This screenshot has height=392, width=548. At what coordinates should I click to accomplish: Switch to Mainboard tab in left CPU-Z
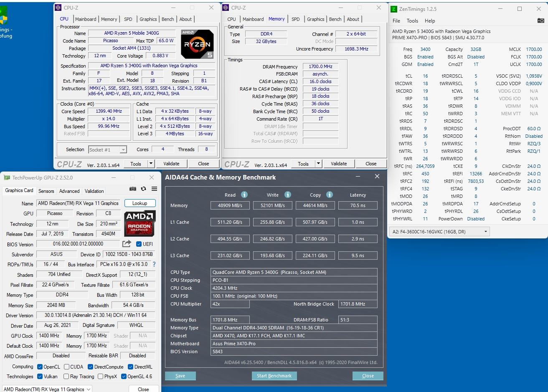86,19
